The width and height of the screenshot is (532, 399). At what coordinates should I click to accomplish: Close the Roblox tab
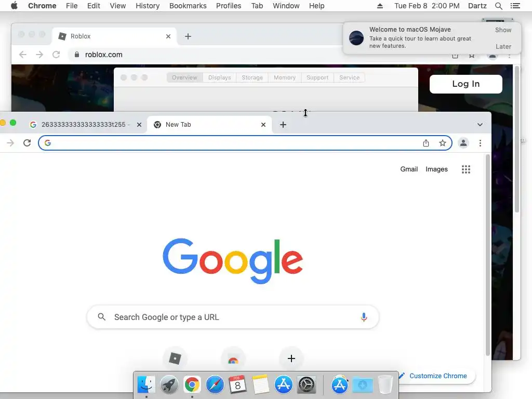coord(168,36)
